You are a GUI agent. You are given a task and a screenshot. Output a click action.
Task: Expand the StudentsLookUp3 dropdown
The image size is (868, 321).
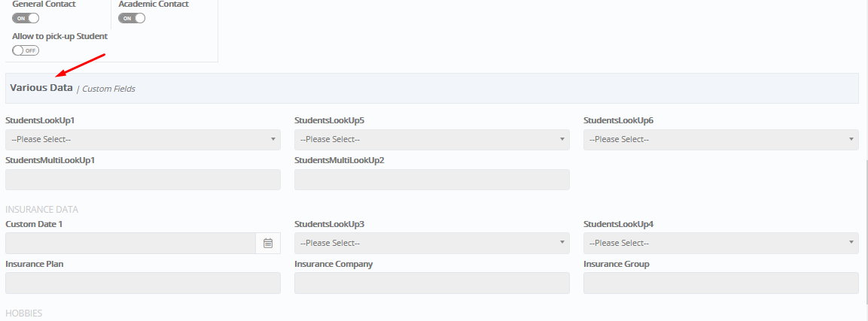[x=432, y=243]
